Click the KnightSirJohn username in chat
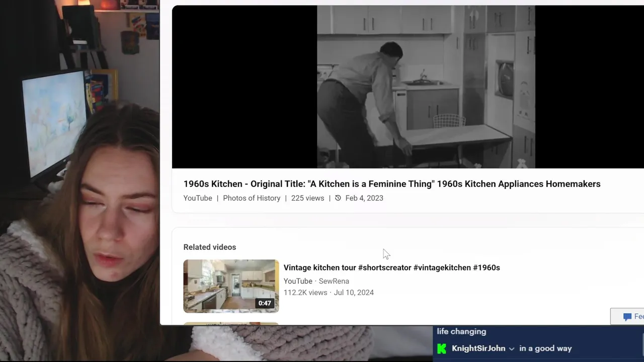644x362 pixels. click(x=478, y=348)
